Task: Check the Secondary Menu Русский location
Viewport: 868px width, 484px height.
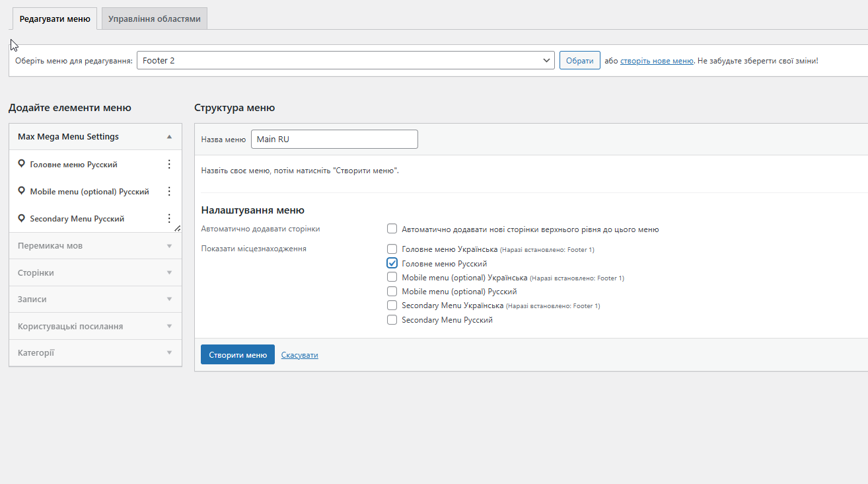Action: pyautogui.click(x=392, y=320)
